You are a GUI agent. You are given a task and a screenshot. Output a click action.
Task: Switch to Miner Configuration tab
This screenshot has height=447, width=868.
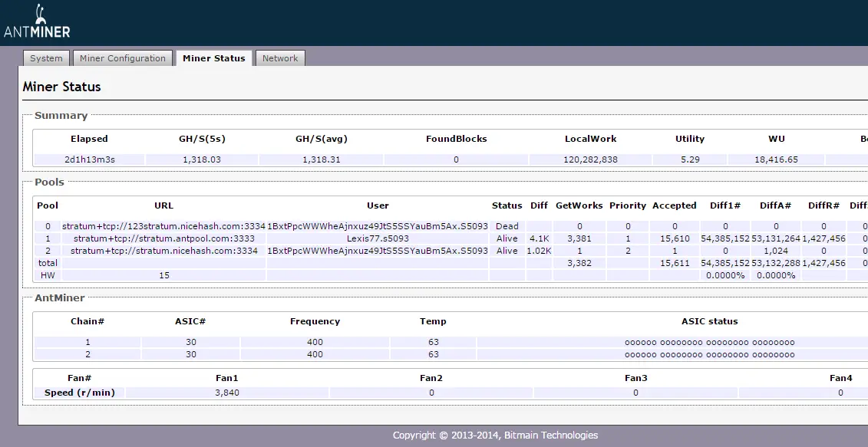tap(123, 58)
